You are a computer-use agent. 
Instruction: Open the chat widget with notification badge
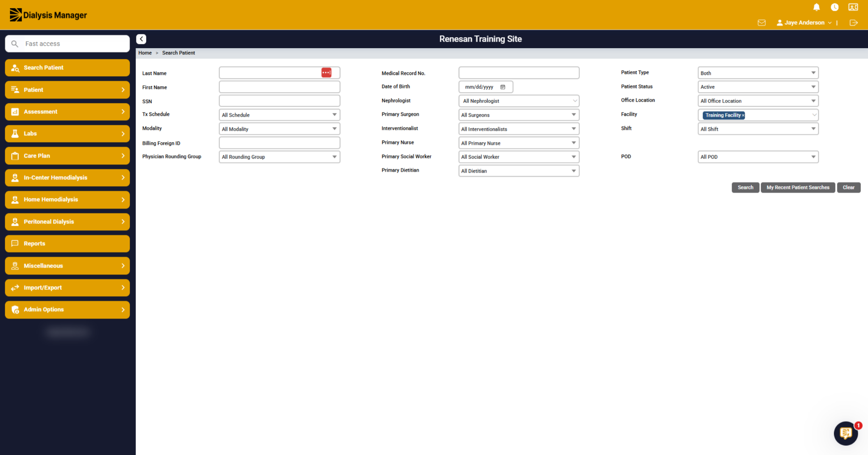pyautogui.click(x=846, y=433)
